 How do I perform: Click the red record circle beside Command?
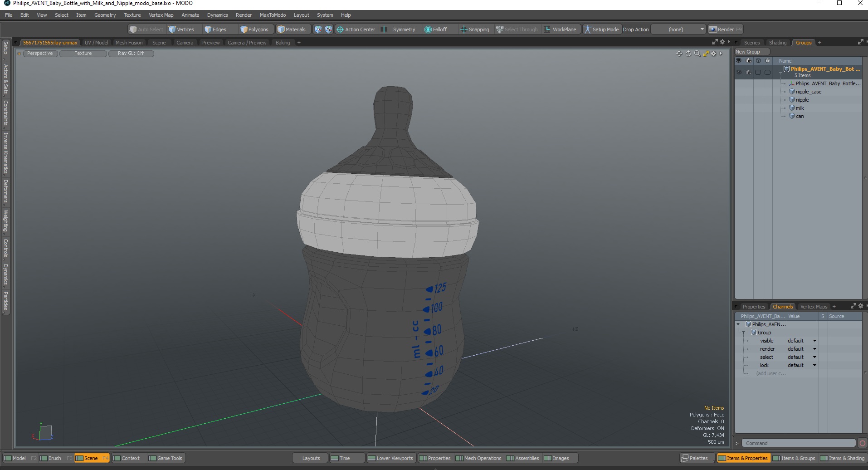tap(863, 443)
